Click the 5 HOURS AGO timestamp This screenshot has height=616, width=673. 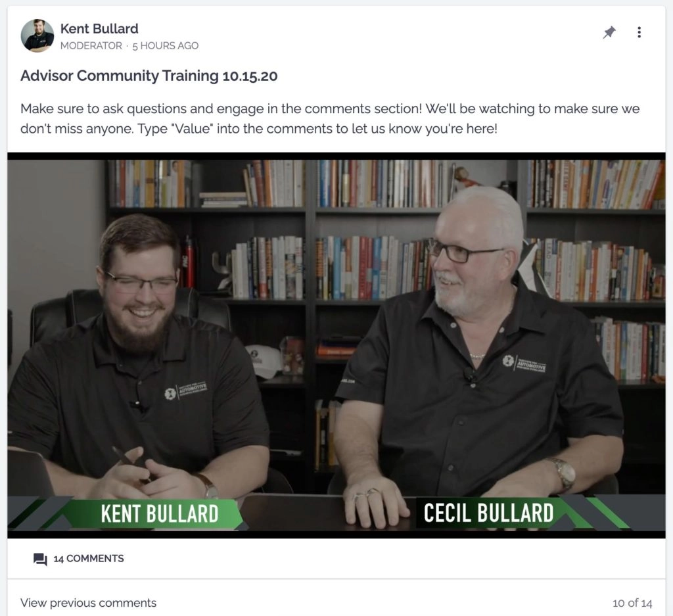(x=165, y=46)
